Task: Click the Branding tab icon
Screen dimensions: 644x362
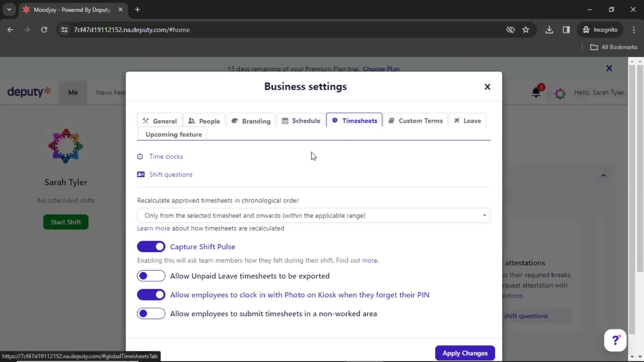Action: [234, 121]
